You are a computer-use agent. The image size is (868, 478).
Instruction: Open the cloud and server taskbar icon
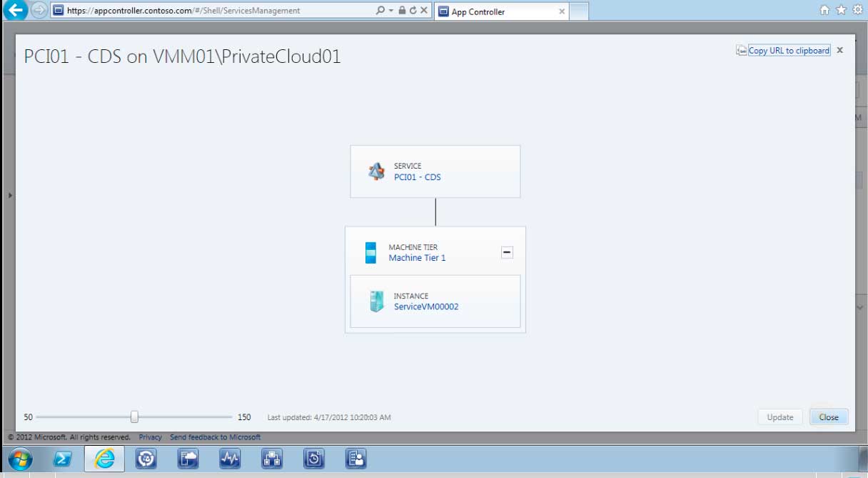[x=188, y=459]
